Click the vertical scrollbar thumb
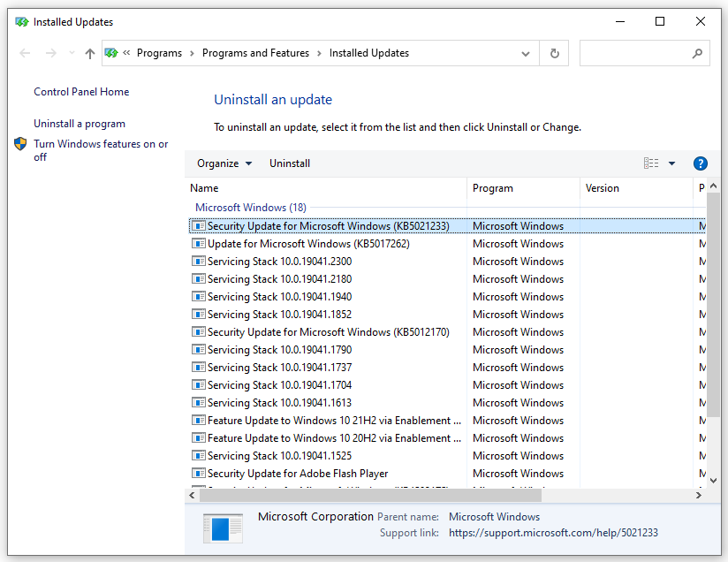Screen dimensions: 728x562 click(x=713, y=304)
